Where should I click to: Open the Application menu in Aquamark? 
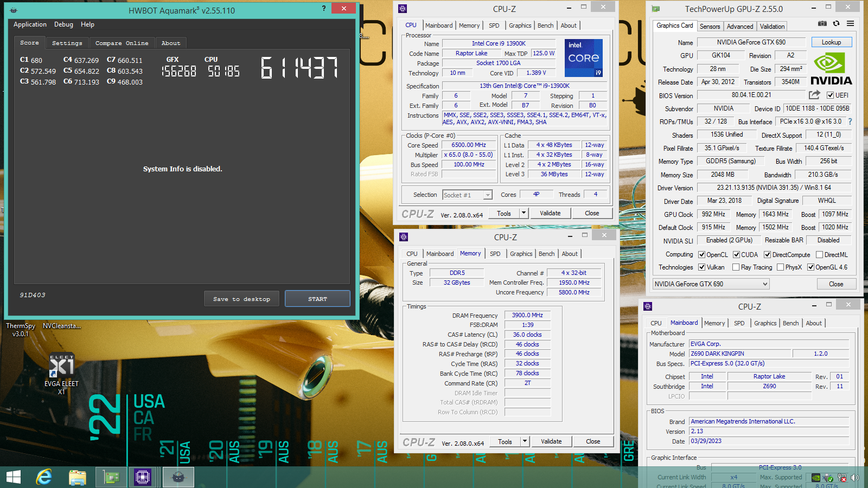click(x=30, y=24)
